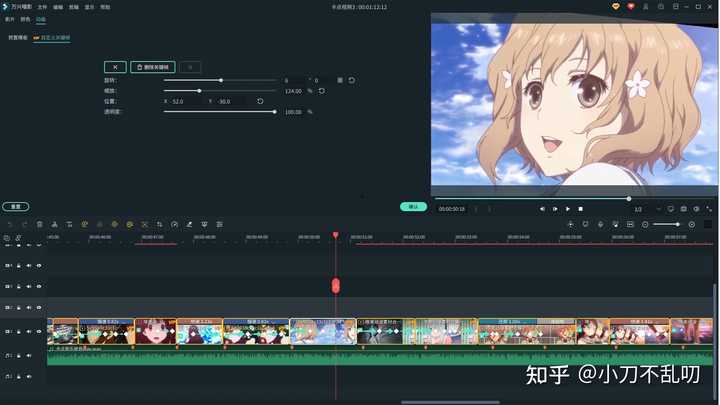Click the rotation slider handle
Screen dimensions: 720x405
pos(221,80)
